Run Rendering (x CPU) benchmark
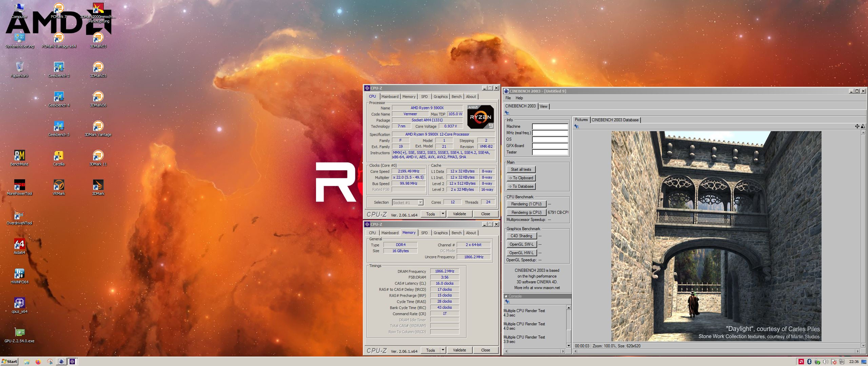Screen dimensions: 868x366 pos(526,212)
